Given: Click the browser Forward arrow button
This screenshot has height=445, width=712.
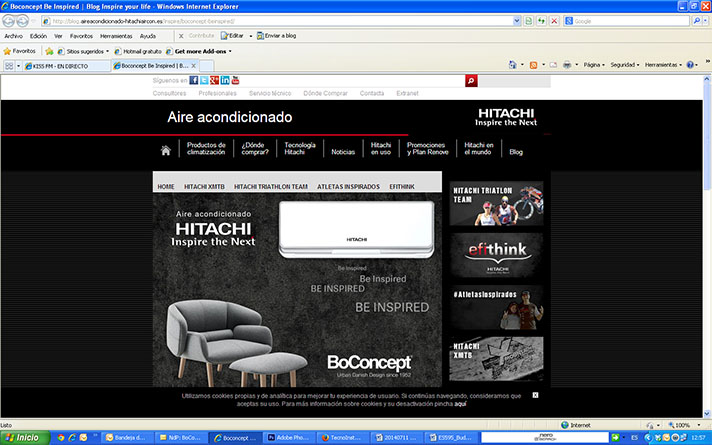Looking at the screenshot, I should pos(22,21).
